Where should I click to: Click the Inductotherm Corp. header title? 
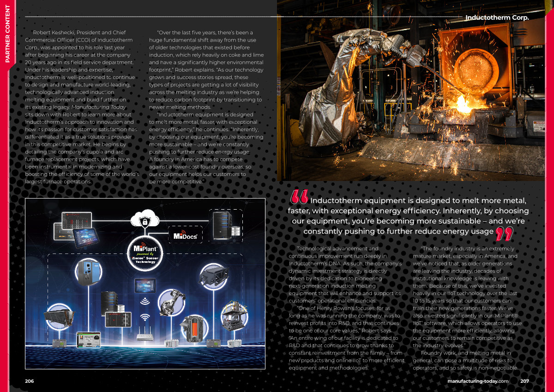497,18
